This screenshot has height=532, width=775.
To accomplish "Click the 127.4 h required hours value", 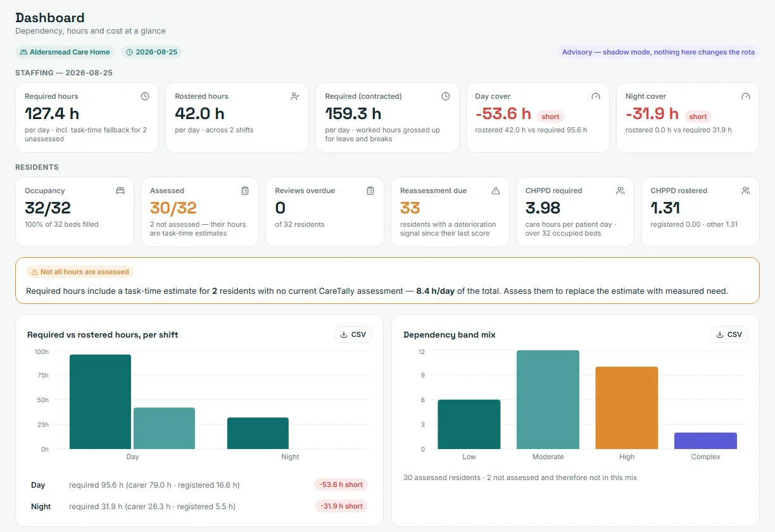I will [x=52, y=114].
